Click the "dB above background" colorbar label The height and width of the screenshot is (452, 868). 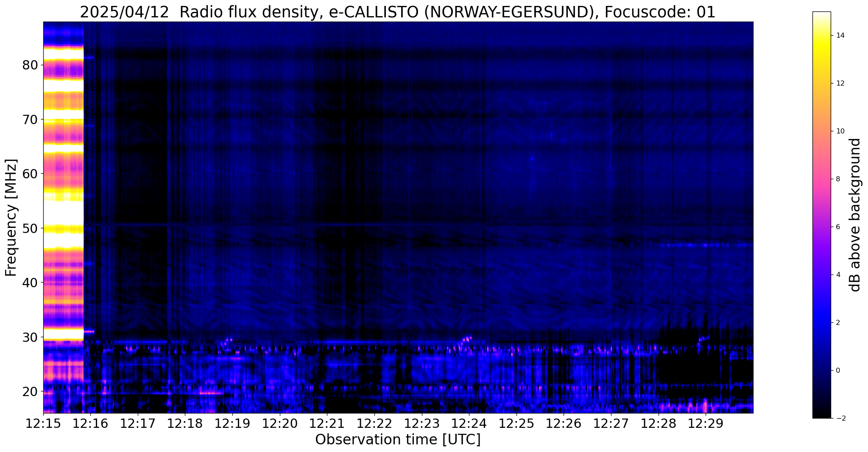[x=855, y=215]
